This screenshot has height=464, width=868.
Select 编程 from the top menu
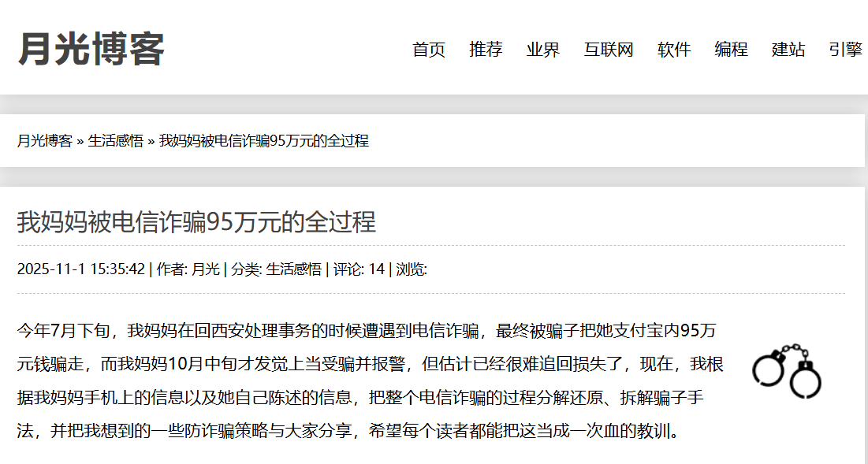pos(730,50)
